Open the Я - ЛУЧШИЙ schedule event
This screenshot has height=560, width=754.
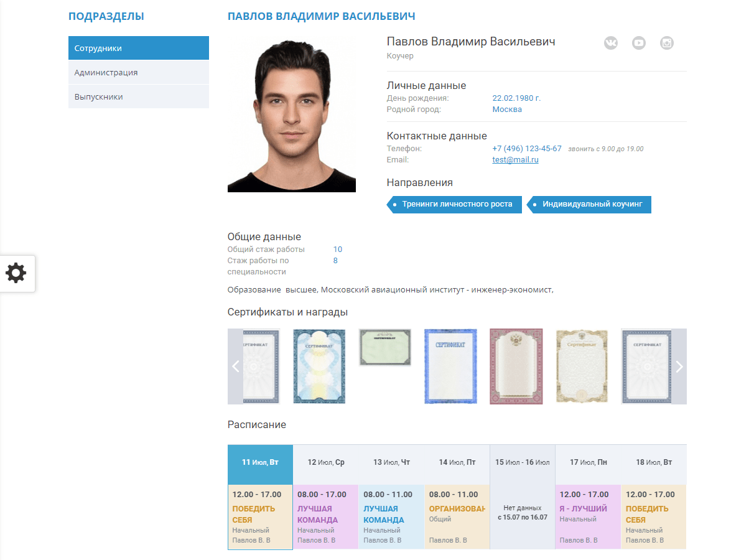tap(583, 508)
